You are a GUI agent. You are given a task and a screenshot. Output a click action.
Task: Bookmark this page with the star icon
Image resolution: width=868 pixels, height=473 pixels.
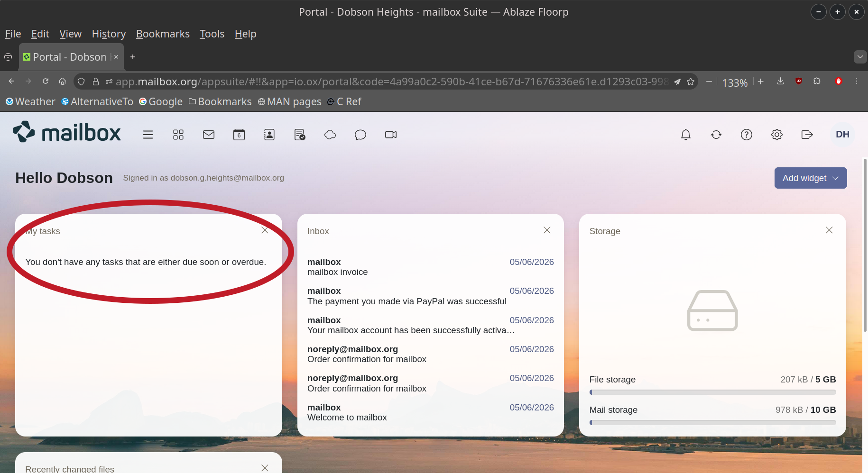691,82
